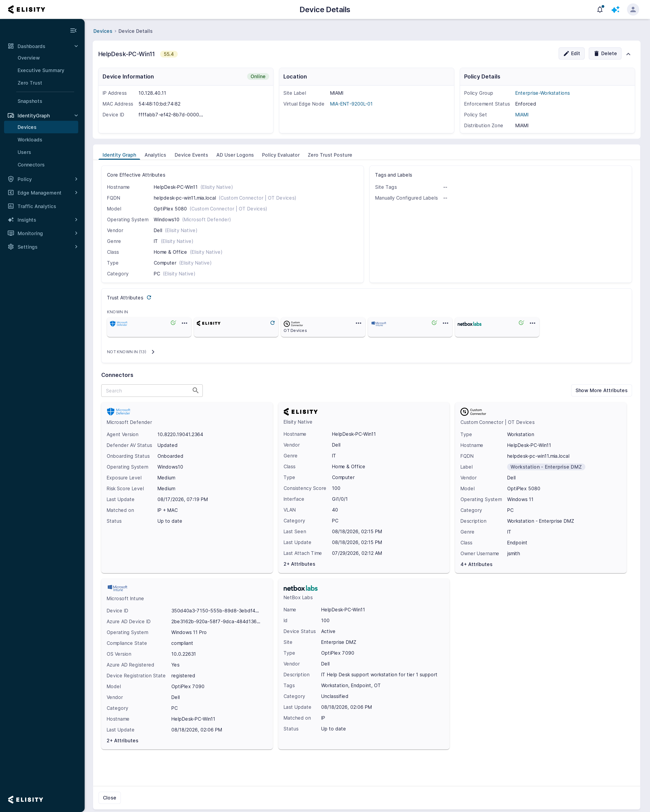Click sync status icon on Defender trust card

(173, 323)
